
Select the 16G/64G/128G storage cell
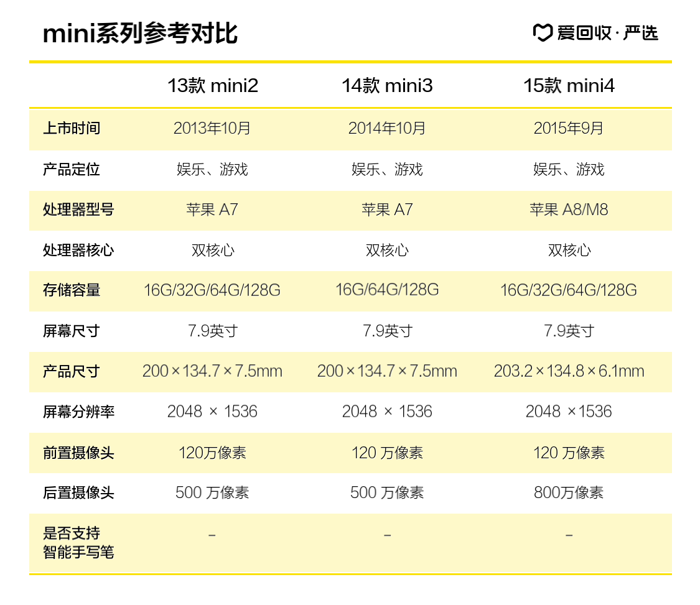pyautogui.click(x=387, y=290)
